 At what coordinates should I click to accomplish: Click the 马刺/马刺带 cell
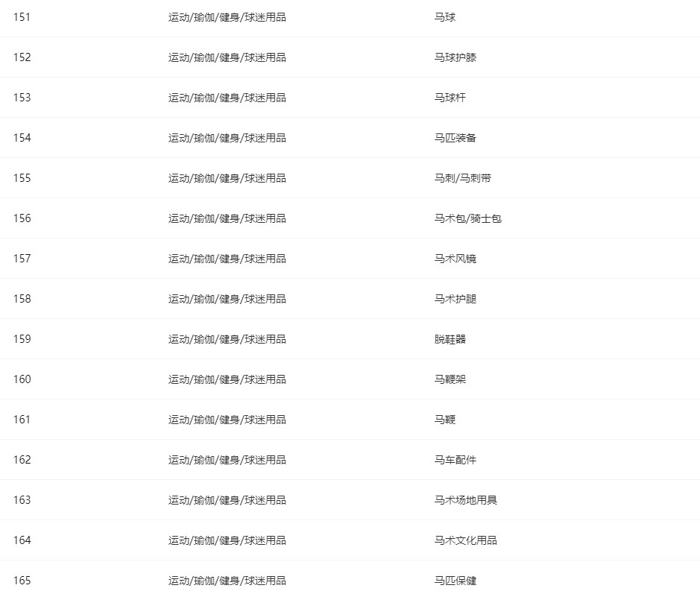(462, 179)
